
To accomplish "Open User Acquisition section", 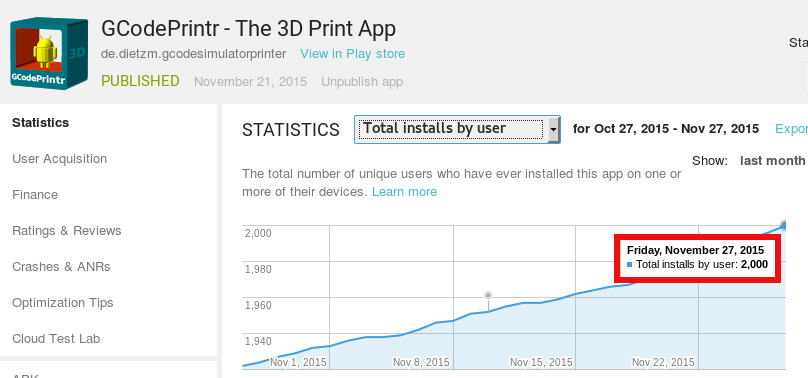I will 60,159.
